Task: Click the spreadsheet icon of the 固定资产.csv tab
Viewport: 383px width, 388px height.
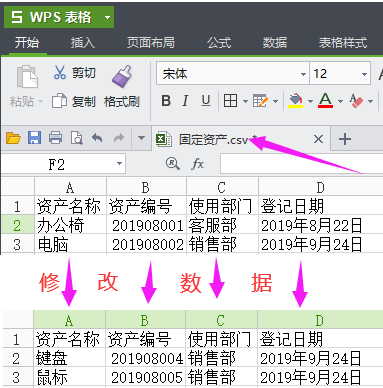Action: click(x=164, y=139)
